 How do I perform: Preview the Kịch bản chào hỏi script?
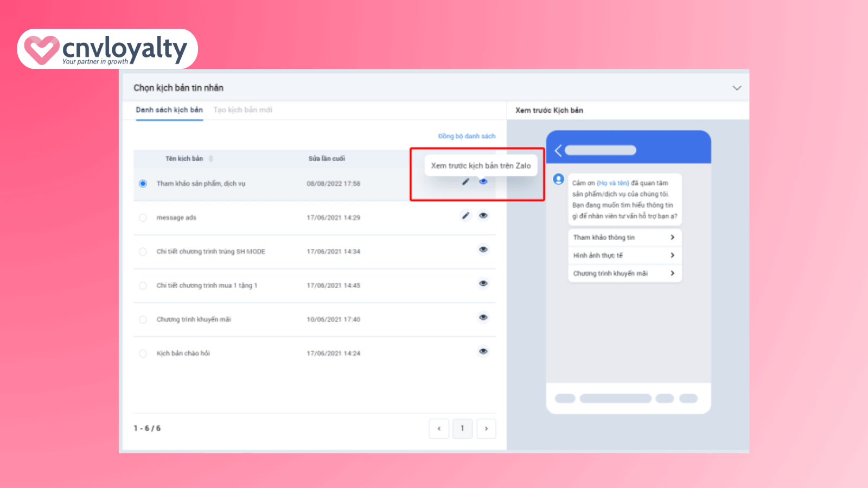coord(483,351)
